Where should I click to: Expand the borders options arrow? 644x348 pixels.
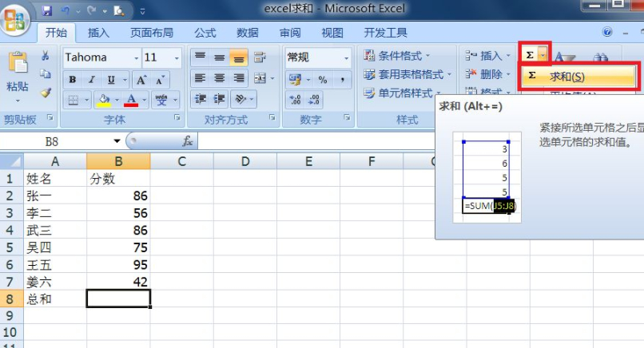point(86,100)
